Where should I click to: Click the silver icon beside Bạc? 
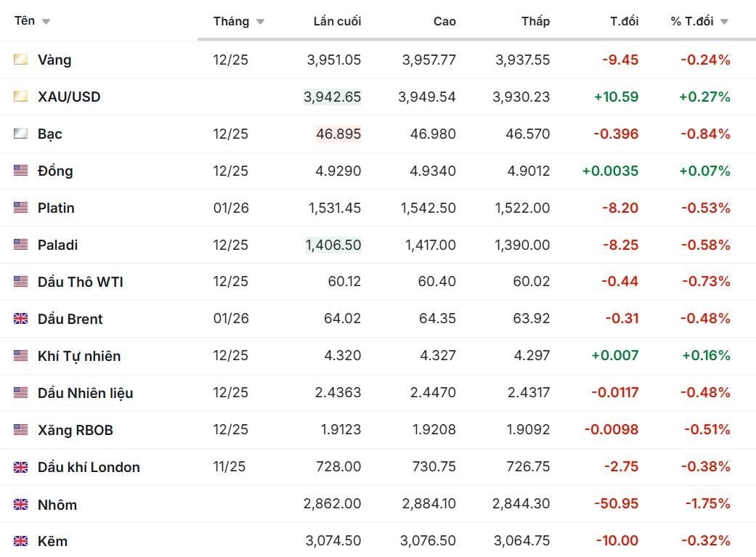click(20, 134)
